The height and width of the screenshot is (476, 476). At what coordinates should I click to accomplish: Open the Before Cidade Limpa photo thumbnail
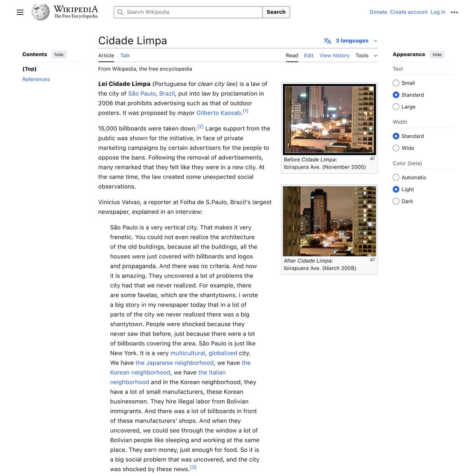[x=329, y=119]
